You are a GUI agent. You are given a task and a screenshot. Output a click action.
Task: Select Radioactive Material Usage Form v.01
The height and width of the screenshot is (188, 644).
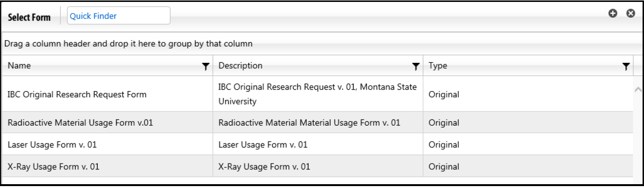point(80,123)
